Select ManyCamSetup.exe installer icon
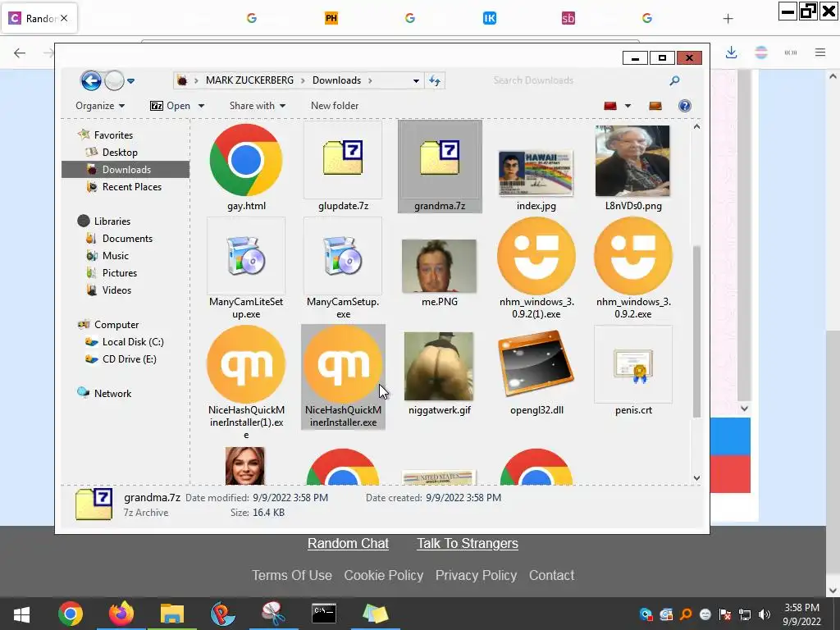This screenshot has height=630, width=840. tap(343, 256)
